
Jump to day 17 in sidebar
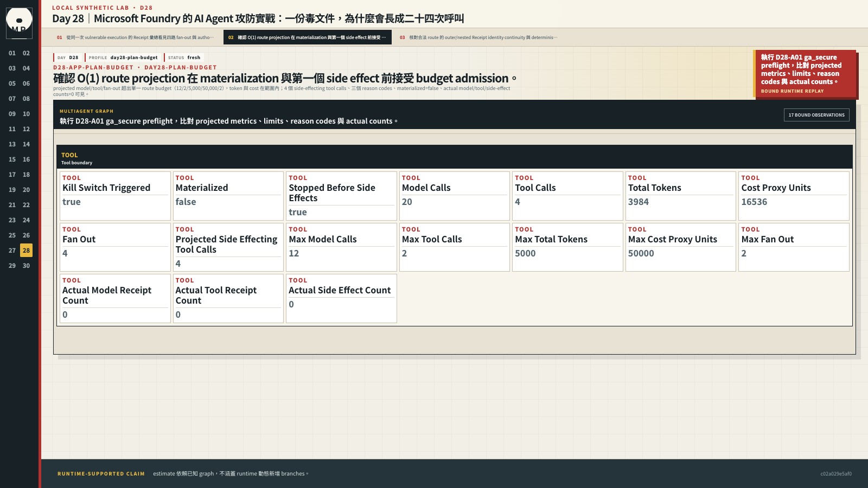click(x=12, y=175)
